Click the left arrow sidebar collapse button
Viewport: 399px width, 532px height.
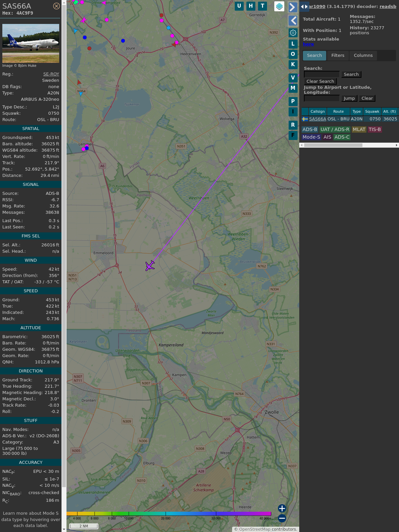point(293,21)
